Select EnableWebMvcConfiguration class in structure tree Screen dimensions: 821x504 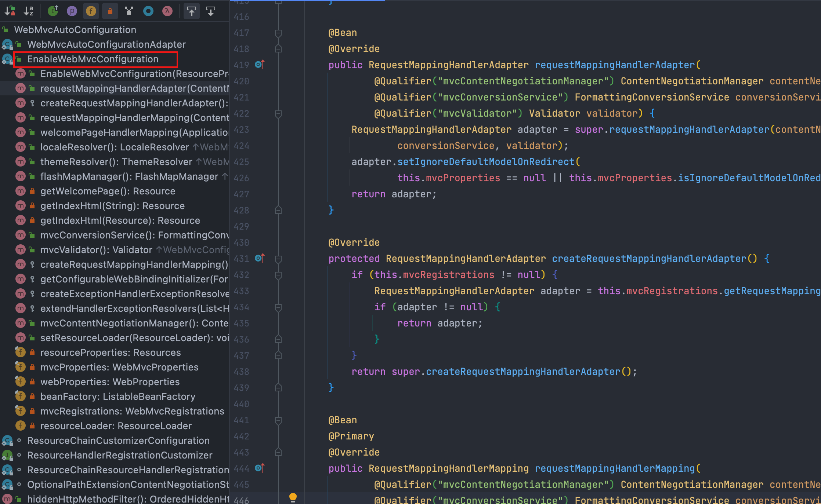[93, 59]
